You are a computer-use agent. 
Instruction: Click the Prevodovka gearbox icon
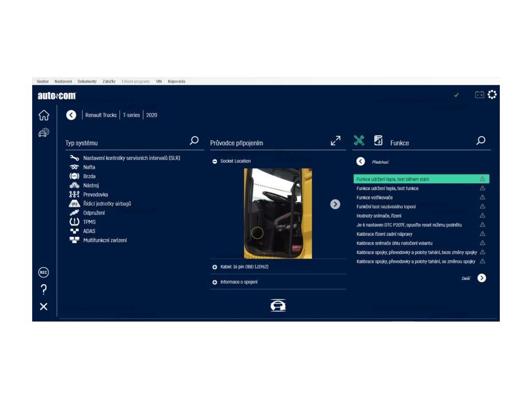74,194
